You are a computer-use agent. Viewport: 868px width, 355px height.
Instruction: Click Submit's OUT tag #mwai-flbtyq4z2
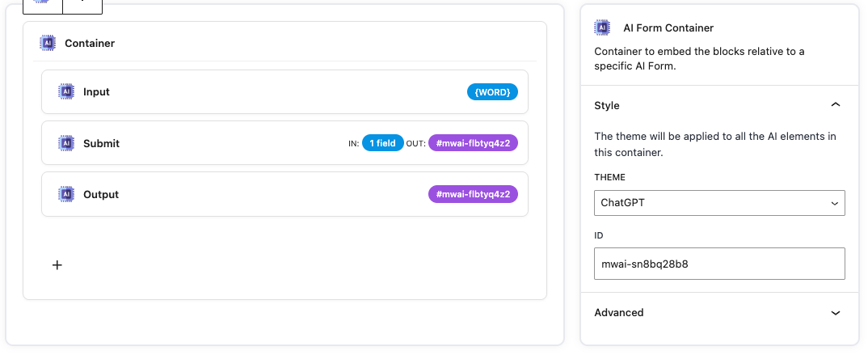coord(474,143)
